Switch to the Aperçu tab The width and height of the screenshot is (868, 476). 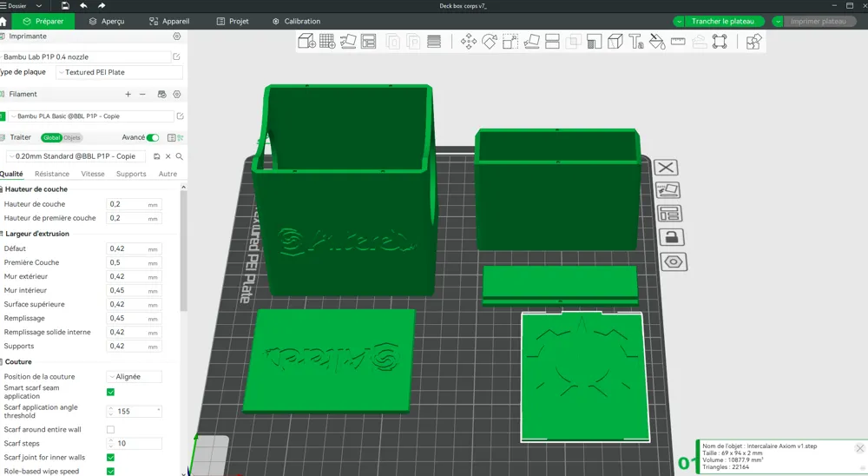point(107,21)
